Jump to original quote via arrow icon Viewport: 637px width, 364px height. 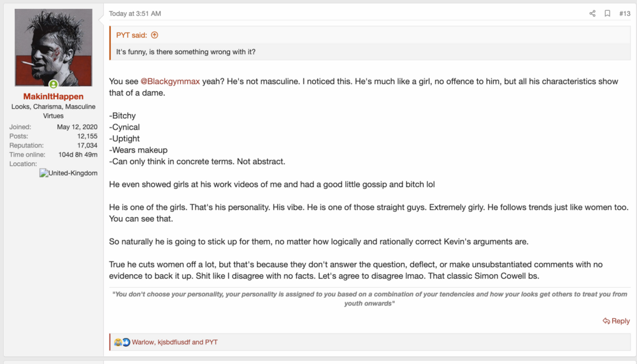coord(154,35)
